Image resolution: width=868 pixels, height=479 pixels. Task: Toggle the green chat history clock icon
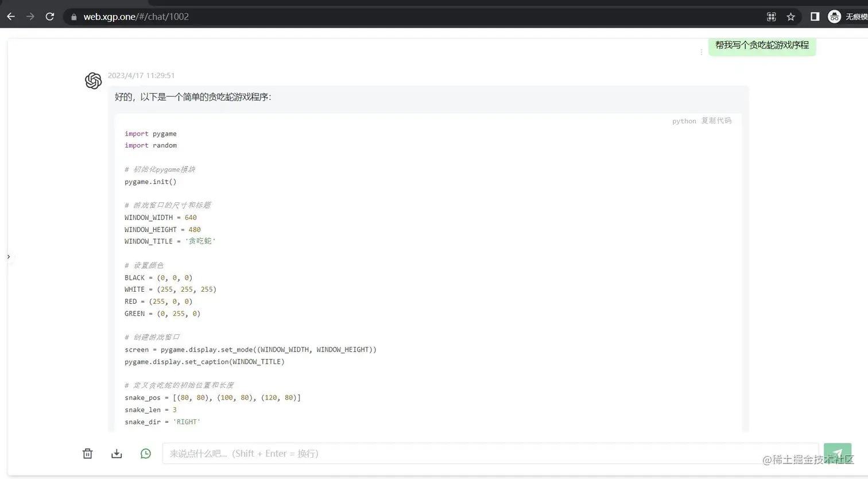146,454
